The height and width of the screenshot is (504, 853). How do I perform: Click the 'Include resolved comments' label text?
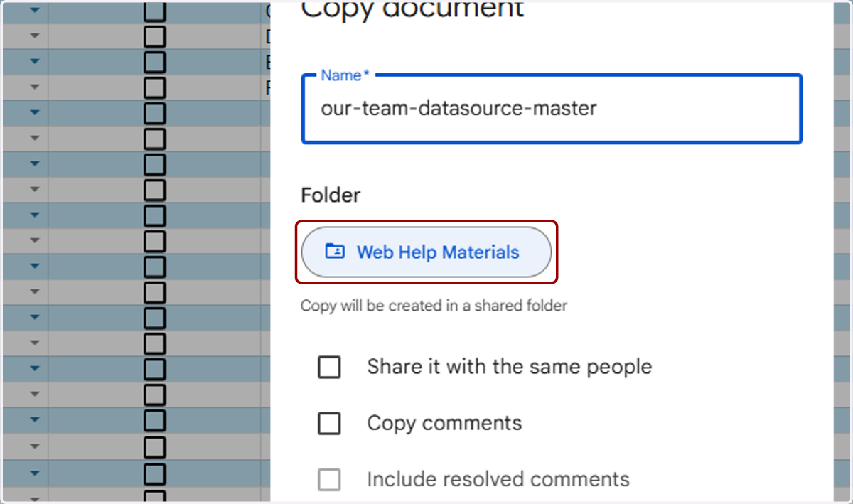(498, 479)
